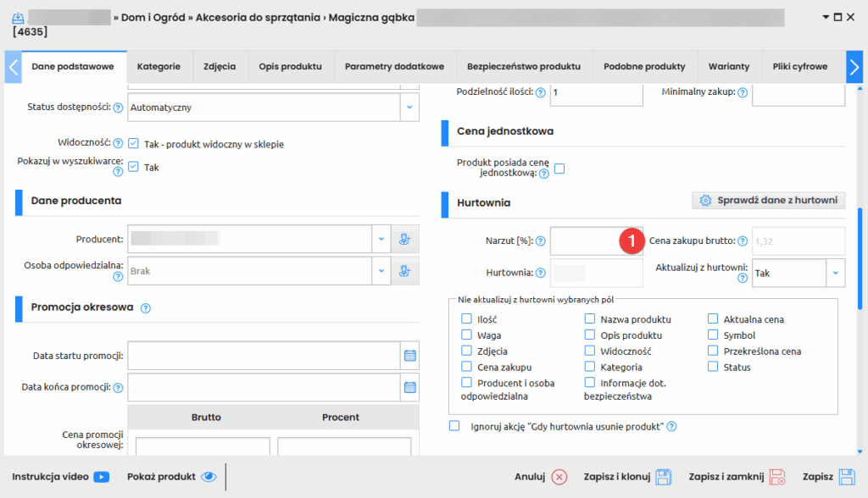
Task: Open calendar for Data końca promocji
Action: point(409,387)
